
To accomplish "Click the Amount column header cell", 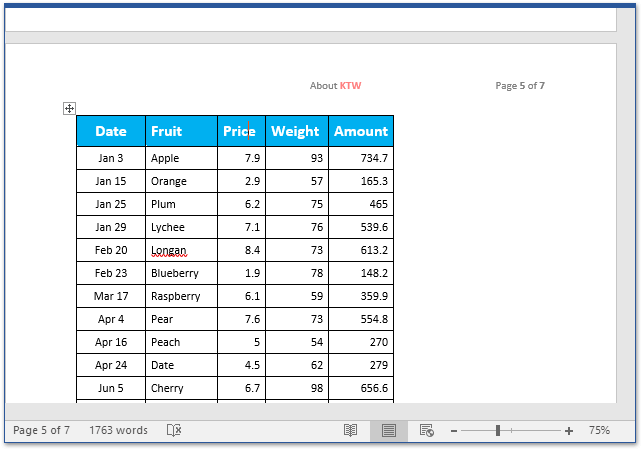I will [360, 131].
